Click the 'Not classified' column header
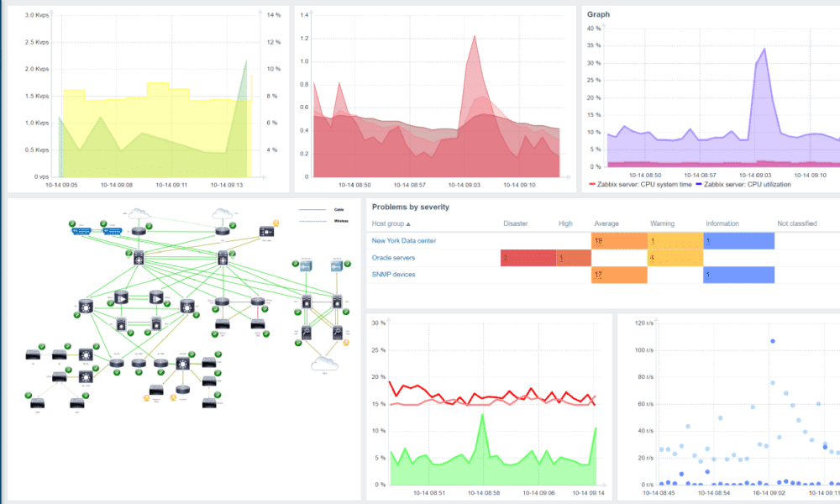The height and width of the screenshot is (504, 840). click(796, 223)
